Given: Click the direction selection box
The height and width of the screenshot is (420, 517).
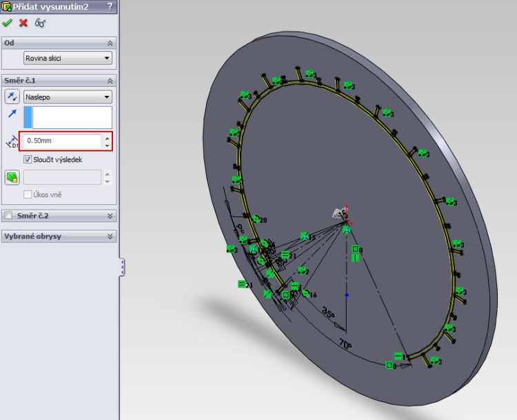Looking at the screenshot, I should coord(72,117).
